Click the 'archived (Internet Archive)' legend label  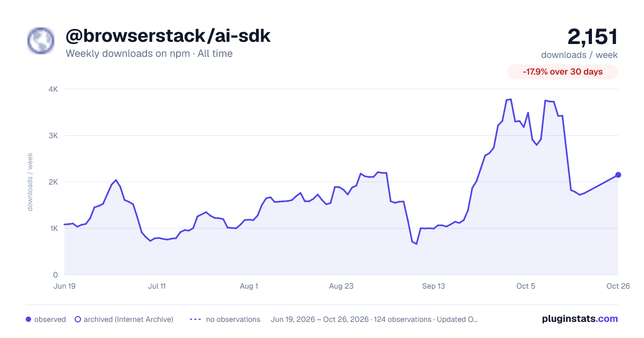tap(129, 319)
